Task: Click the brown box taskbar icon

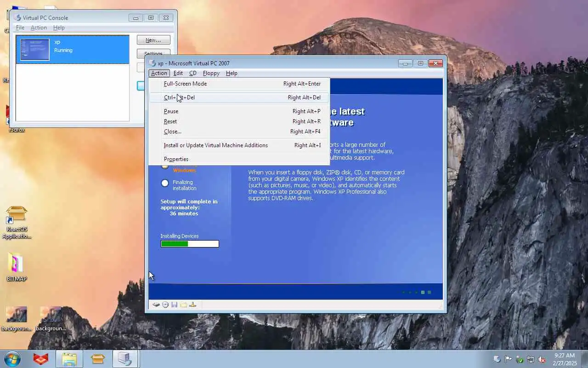Action: coord(98,359)
